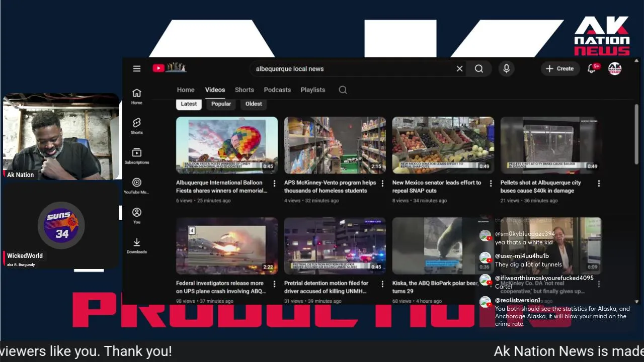Open more options for UPS plane crash video
The height and width of the screenshot is (362, 644).
[x=274, y=284]
